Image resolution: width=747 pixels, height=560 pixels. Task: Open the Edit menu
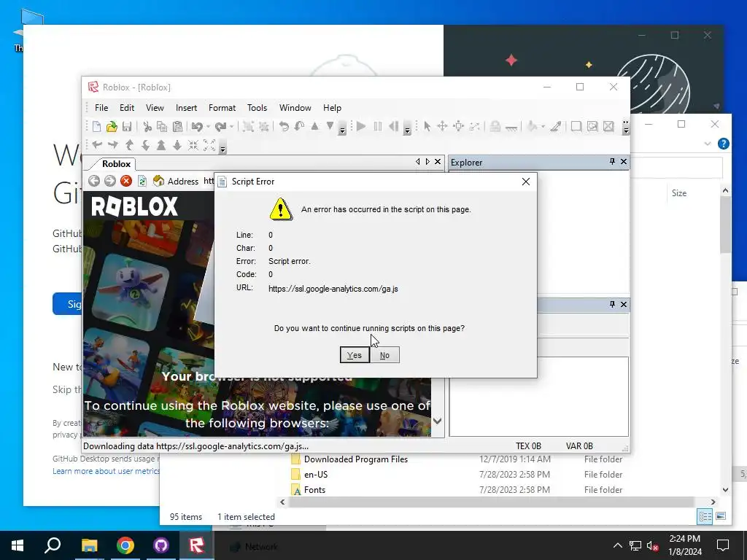click(127, 108)
